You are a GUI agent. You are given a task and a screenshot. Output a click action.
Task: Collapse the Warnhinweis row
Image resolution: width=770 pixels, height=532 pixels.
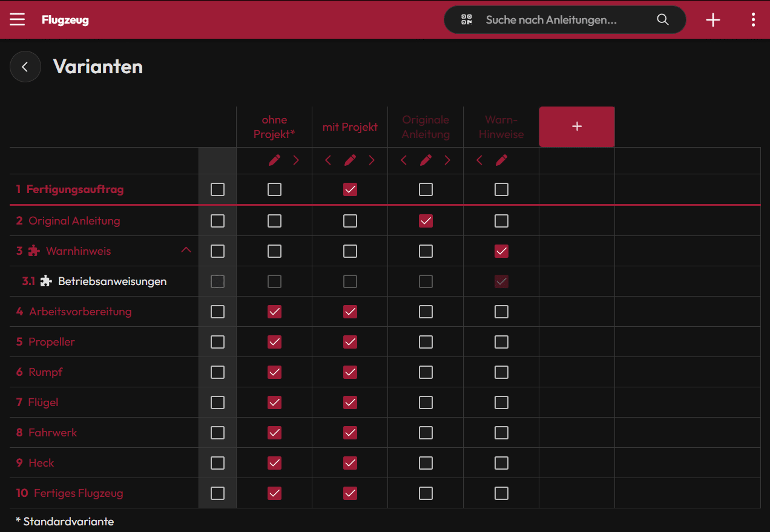point(186,250)
